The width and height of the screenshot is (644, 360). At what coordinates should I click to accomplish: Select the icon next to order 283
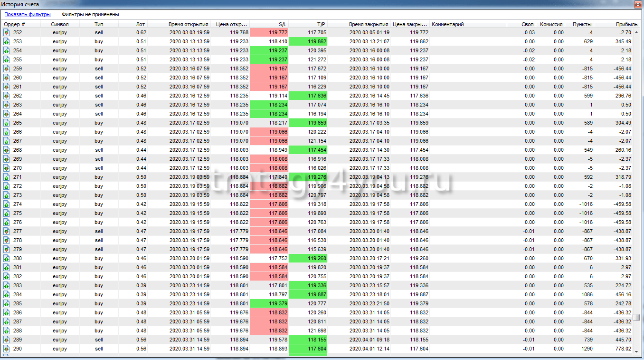7,285
